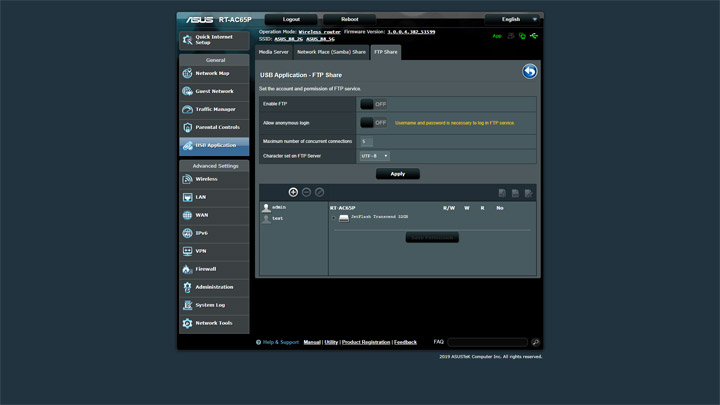Open the firmware version 3.0.0.4.382 link
This screenshot has height=405, width=720.
(411, 32)
